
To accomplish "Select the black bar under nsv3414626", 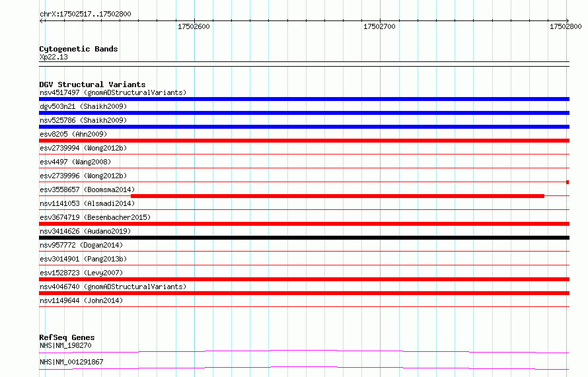I will click(x=304, y=238).
